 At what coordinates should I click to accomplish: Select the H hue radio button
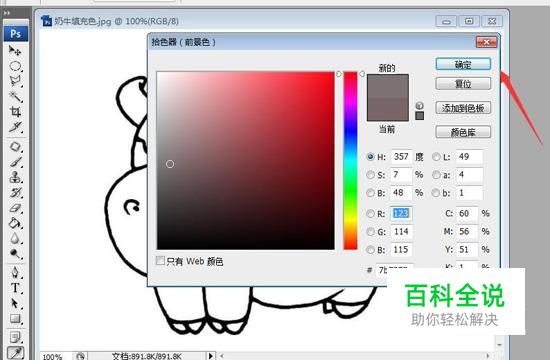(370, 157)
